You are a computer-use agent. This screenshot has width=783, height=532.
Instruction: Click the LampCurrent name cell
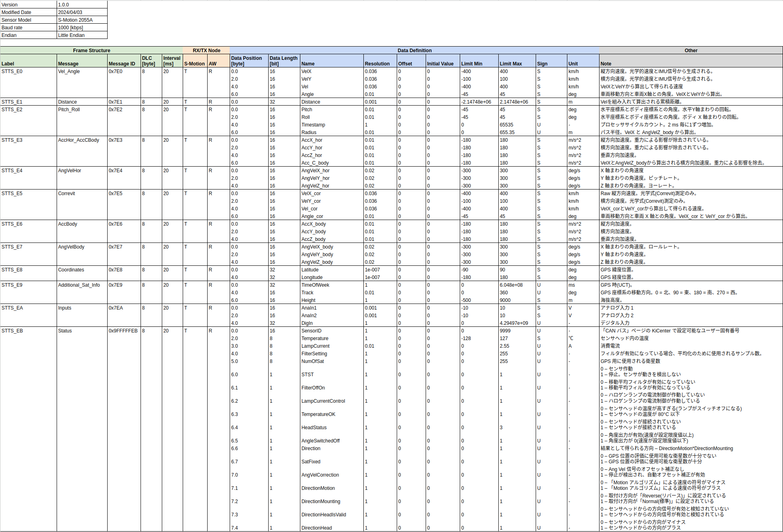pyautogui.click(x=332, y=346)
